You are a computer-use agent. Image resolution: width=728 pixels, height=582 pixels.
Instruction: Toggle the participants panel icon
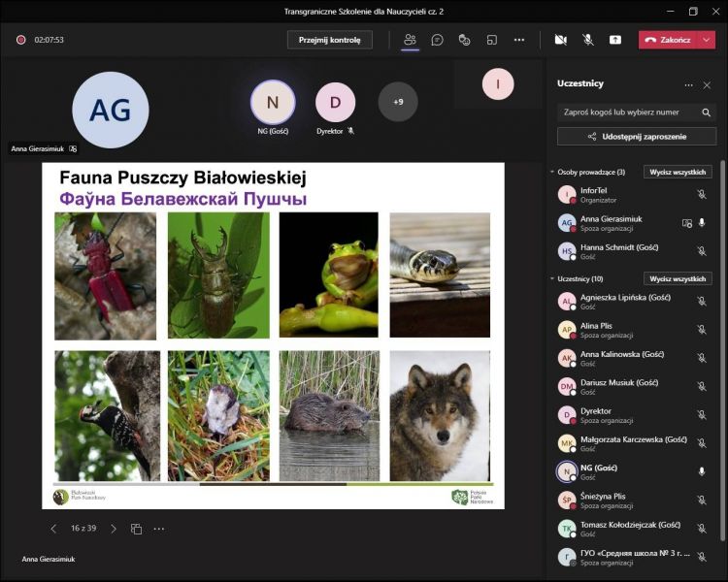coord(410,40)
